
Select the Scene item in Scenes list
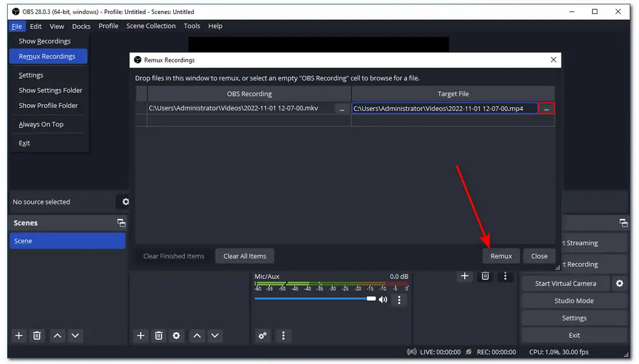coord(67,241)
